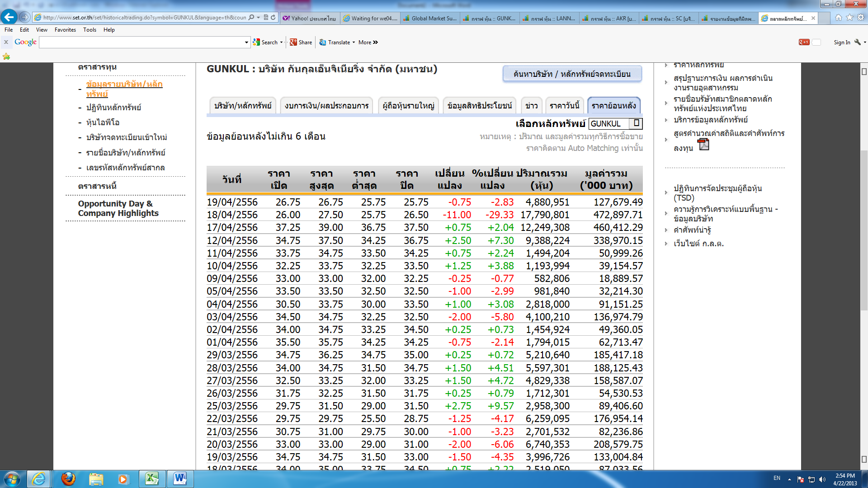This screenshot has height=488, width=868.
Task: Select the งบการเงิน/ผลประกอบการ tab
Action: 326,106
